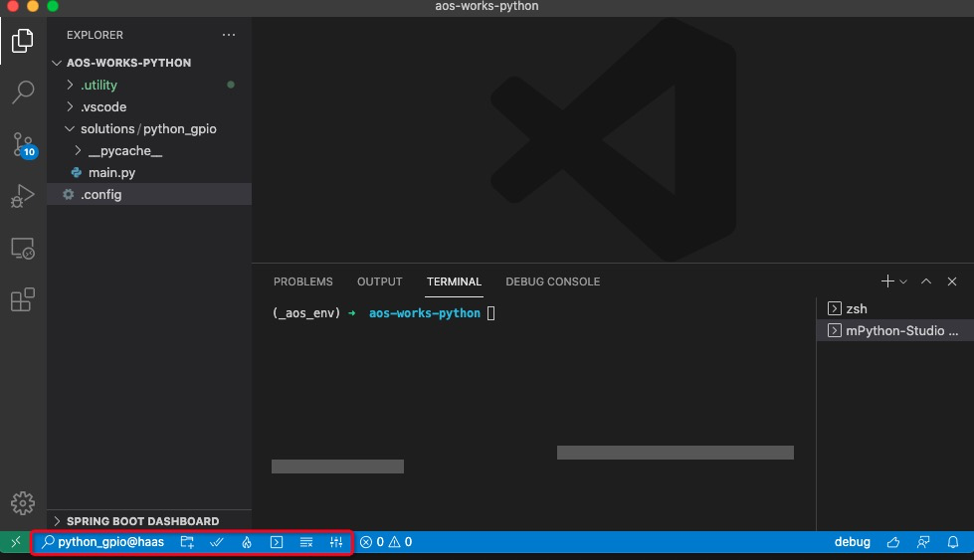Click the burn flame icon in status bar

(247, 542)
